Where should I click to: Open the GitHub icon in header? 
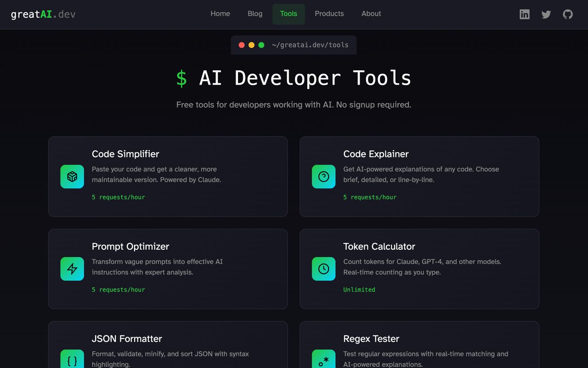click(x=568, y=14)
